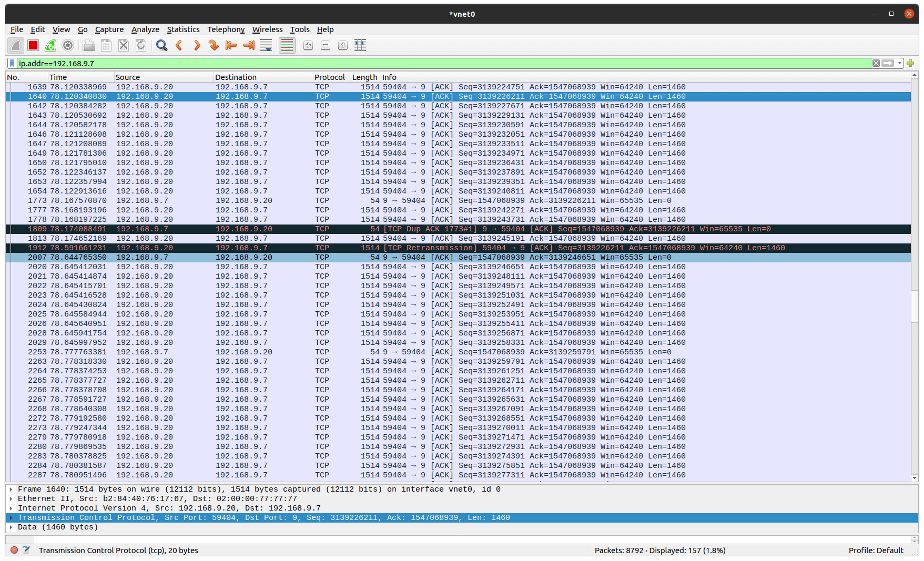Add a new filter button with the plus
924x561 pixels.
click(910, 63)
